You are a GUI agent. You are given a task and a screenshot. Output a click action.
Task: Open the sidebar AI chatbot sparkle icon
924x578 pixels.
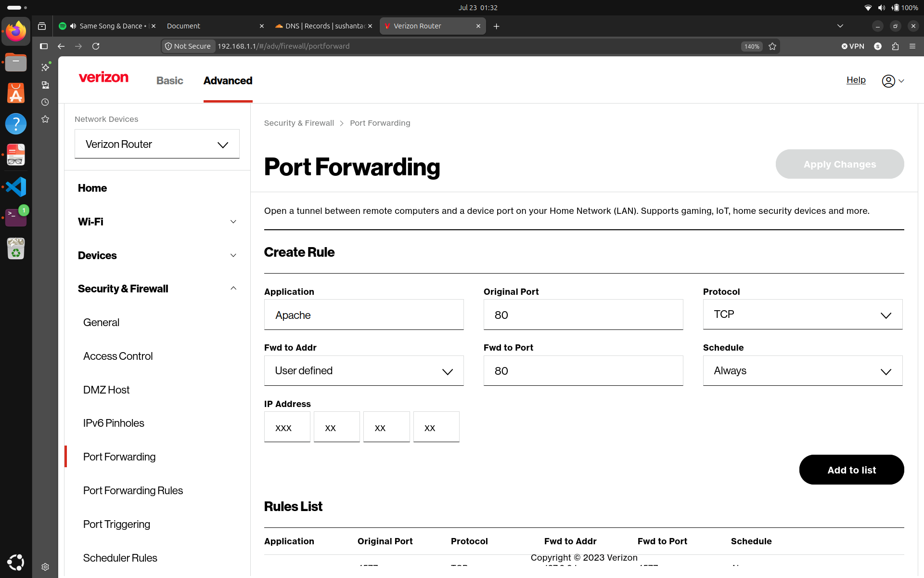click(x=45, y=67)
